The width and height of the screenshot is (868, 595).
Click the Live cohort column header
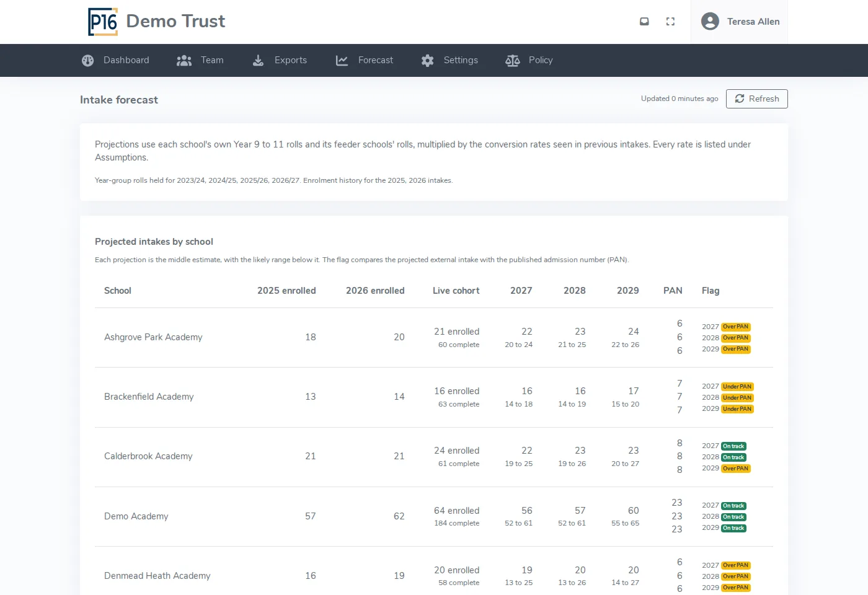click(456, 291)
